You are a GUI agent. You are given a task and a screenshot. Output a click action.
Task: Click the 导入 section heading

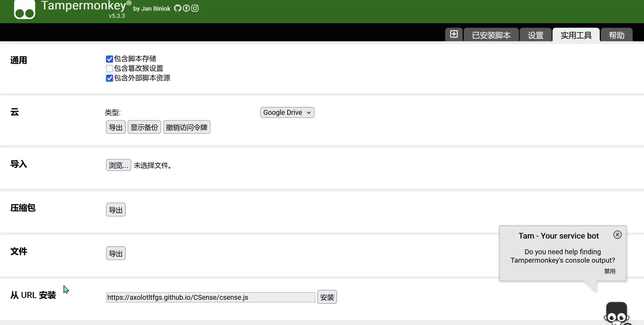click(x=19, y=164)
